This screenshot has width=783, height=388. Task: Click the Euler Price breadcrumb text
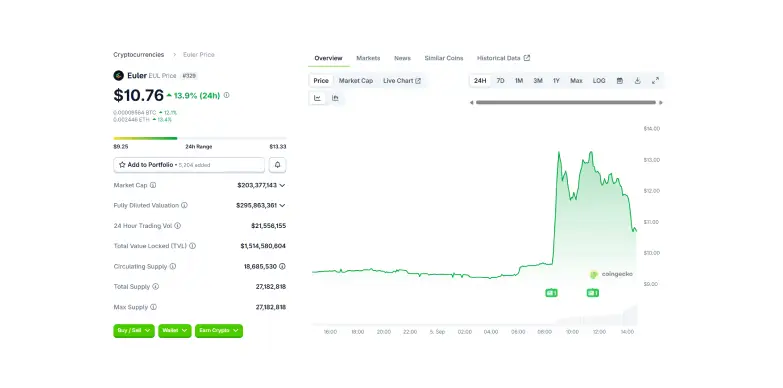coord(199,54)
